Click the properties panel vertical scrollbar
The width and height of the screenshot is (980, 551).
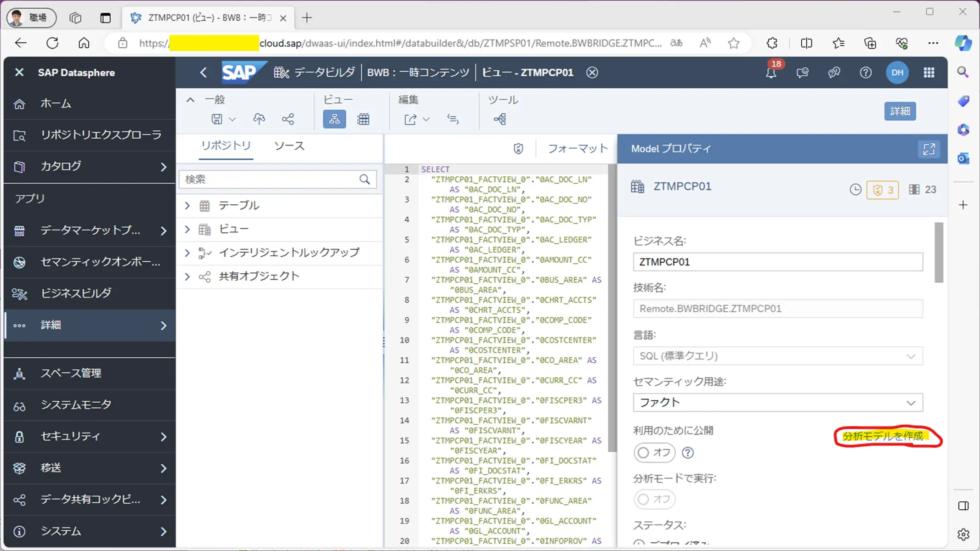939,253
